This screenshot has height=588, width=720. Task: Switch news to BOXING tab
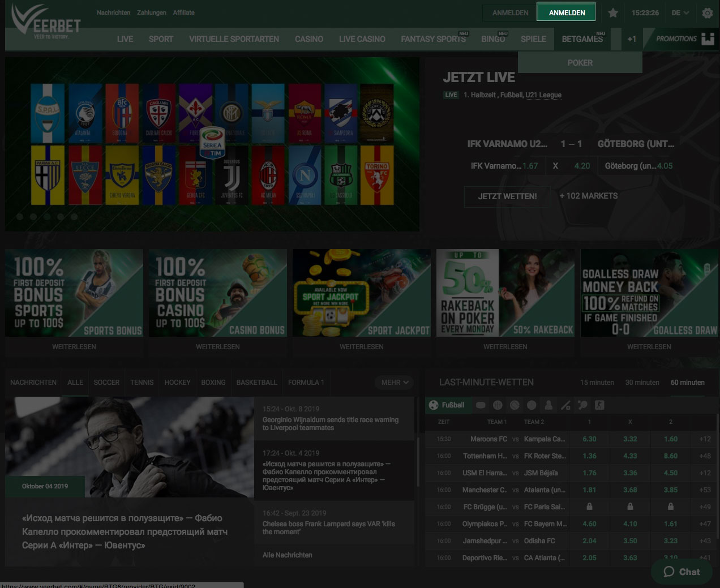tap(213, 383)
